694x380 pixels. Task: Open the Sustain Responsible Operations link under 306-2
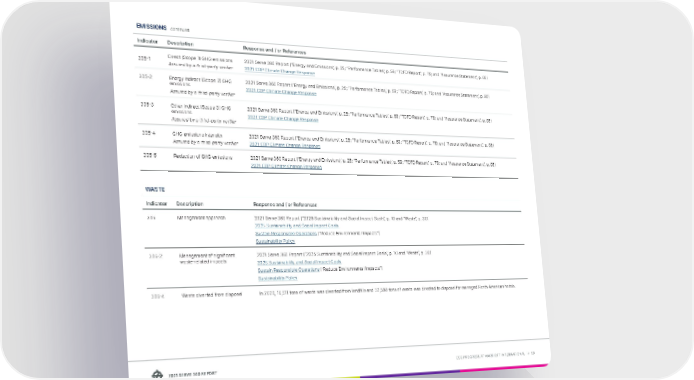[289, 270]
